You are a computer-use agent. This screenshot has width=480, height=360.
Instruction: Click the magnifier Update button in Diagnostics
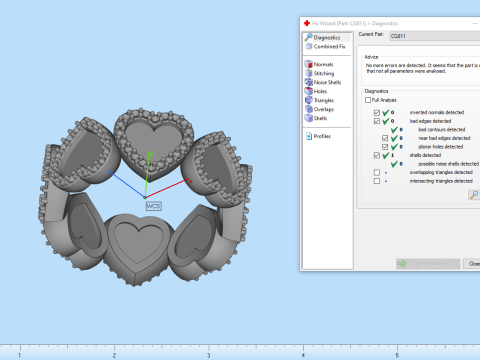point(473,195)
